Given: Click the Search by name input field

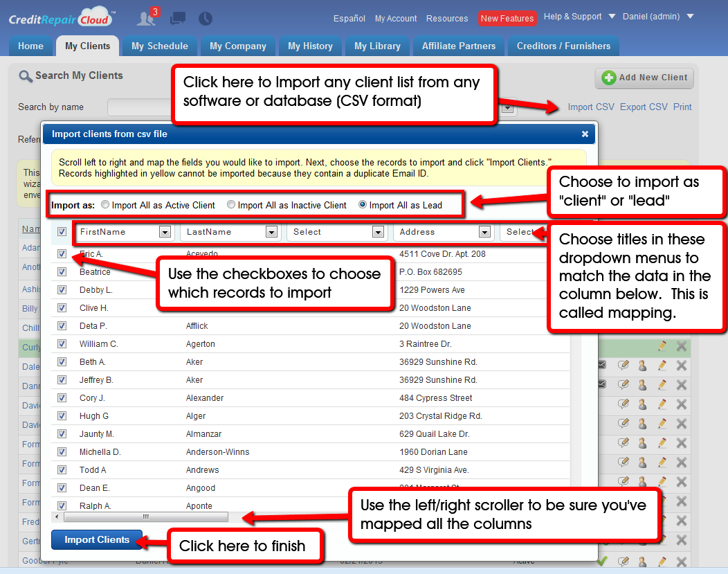Looking at the screenshot, I should (x=139, y=107).
